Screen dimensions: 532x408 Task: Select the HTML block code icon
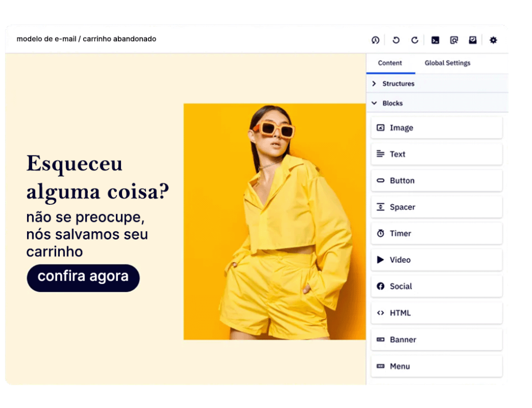click(381, 313)
